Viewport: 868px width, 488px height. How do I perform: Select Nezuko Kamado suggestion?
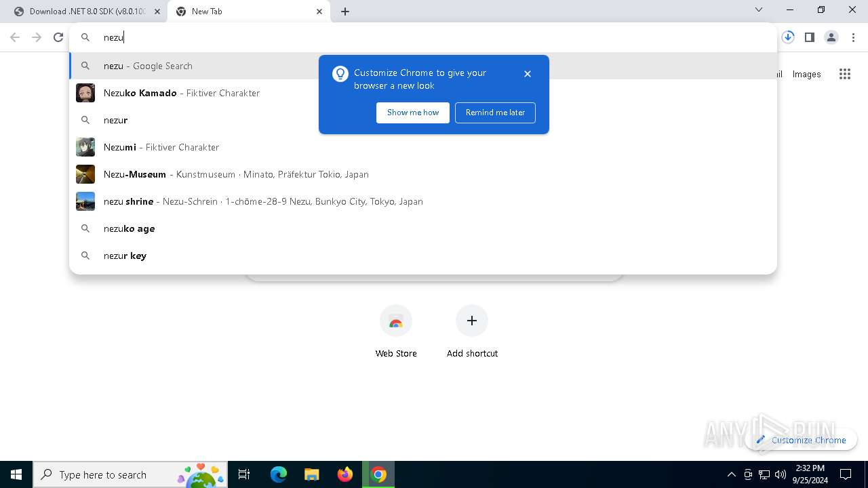tap(423, 93)
